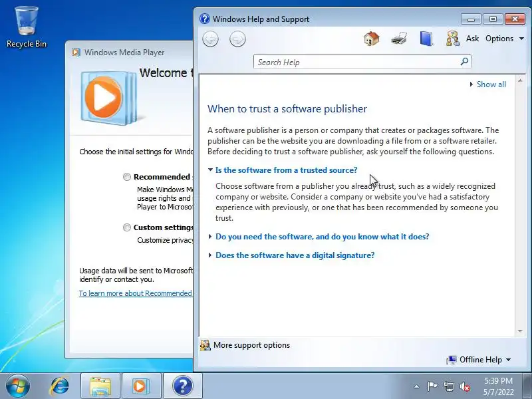Click the Ask support people icon
The width and height of the screenshot is (532, 399).
pos(453,39)
